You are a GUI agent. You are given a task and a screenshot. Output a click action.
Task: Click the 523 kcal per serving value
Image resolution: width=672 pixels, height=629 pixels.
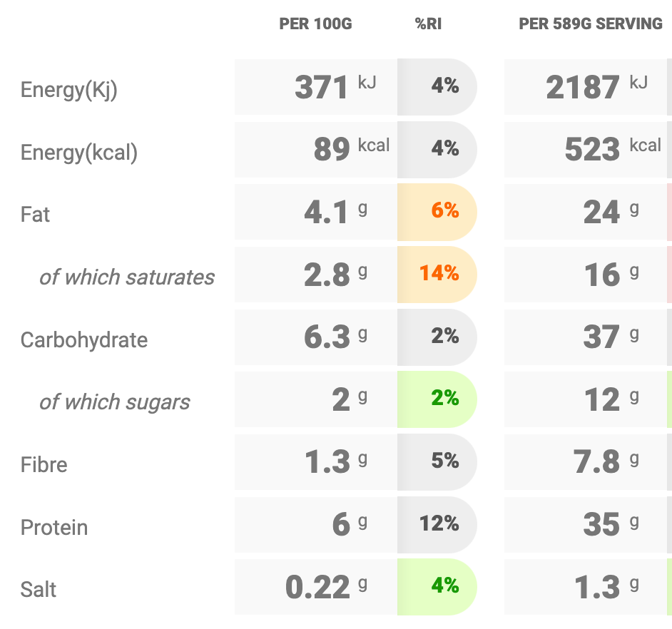pos(592,150)
